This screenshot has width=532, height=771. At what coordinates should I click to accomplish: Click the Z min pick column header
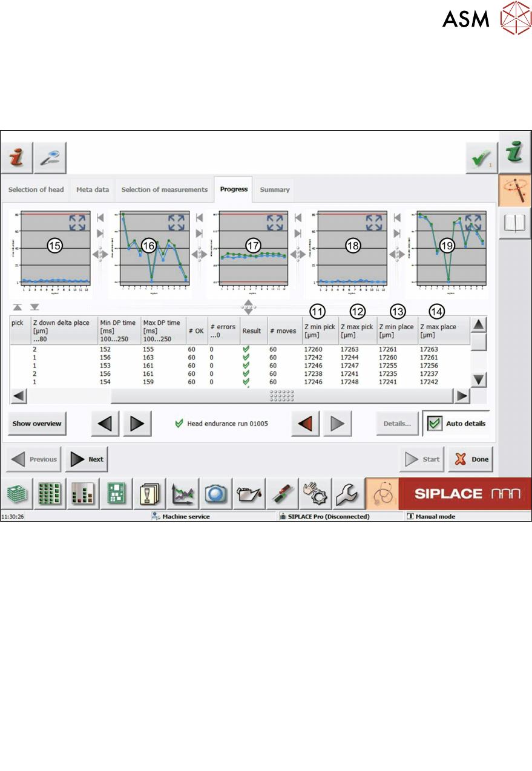[x=320, y=330]
